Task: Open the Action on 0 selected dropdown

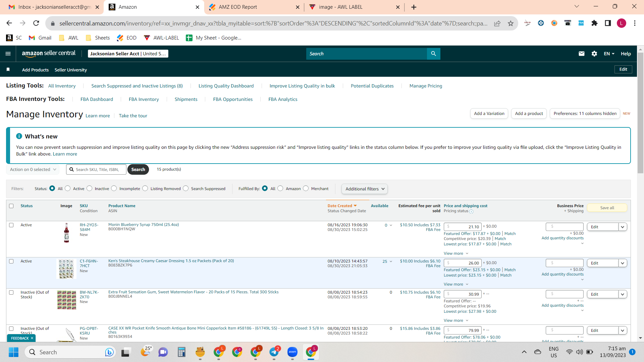Action: pyautogui.click(x=33, y=170)
